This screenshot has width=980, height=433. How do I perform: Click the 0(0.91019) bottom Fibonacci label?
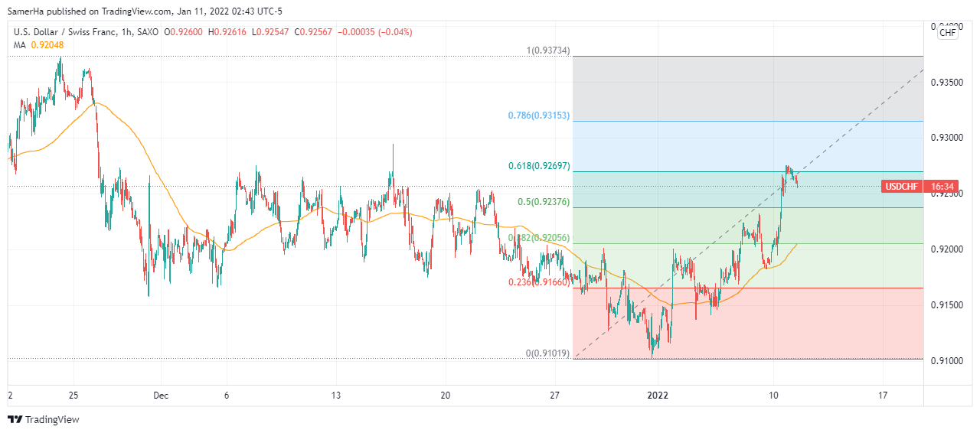tap(547, 353)
